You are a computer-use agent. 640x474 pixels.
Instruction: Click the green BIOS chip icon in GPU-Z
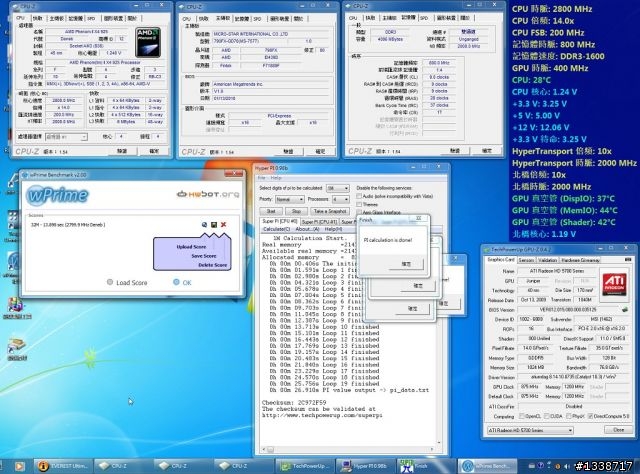(x=625, y=309)
